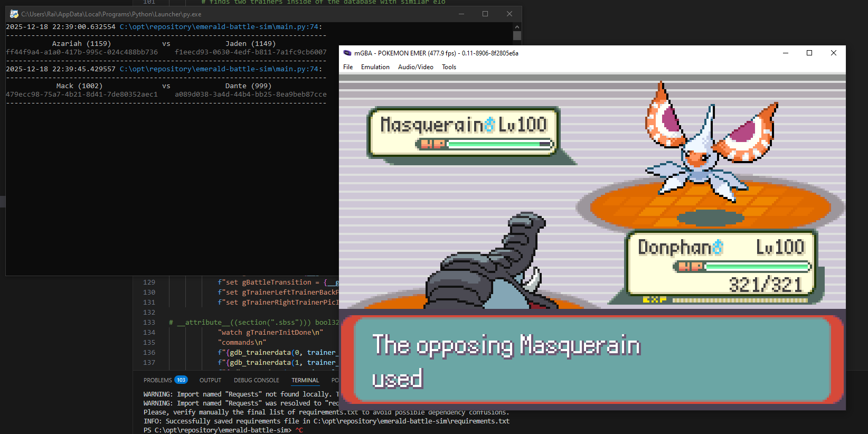868x434 pixels.
Task: Open the File menu in mGBA
Action: tap(348, 67)
